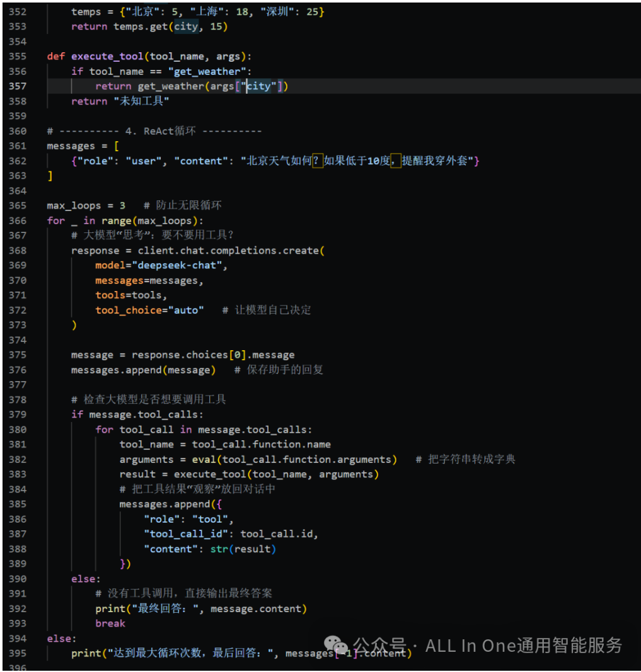Click 'range(max_loops)' in the for statement
This screenshot has height=672, width=641.
[x=149, y=220]
